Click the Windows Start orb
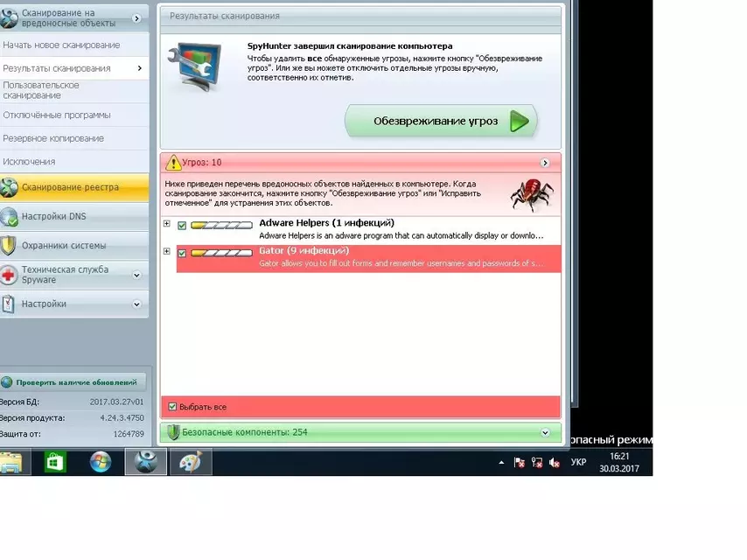The image size is (747, 560). pos(101,462)
